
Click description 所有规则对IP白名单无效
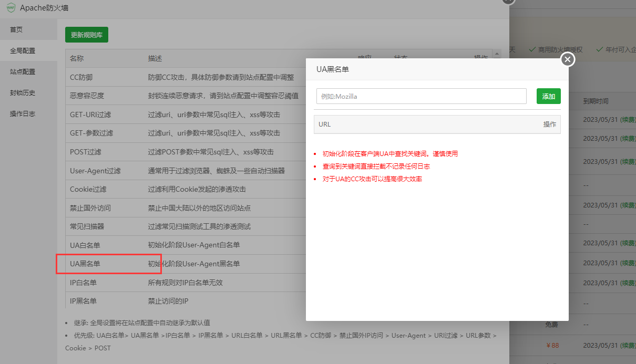[x=186, y=283]
